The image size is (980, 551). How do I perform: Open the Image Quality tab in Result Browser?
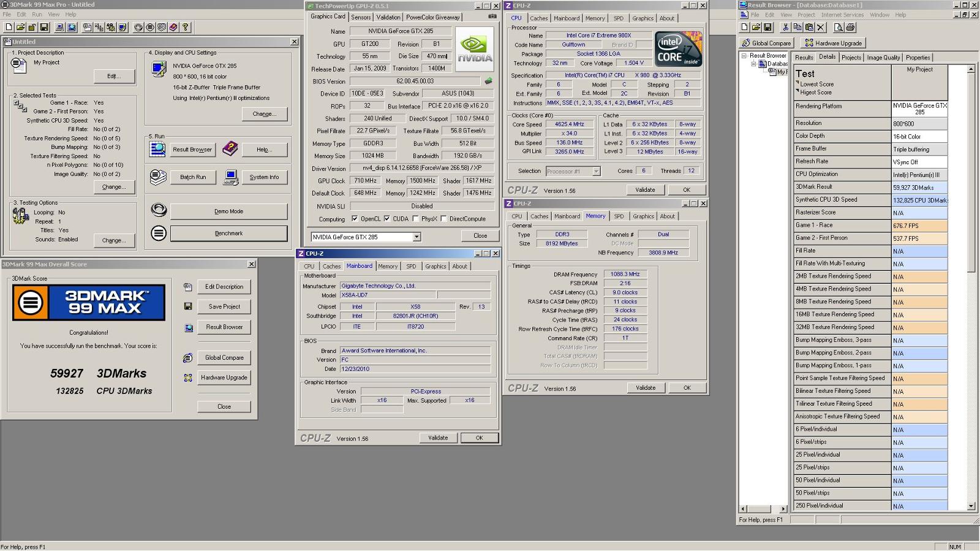click(883, 58)
